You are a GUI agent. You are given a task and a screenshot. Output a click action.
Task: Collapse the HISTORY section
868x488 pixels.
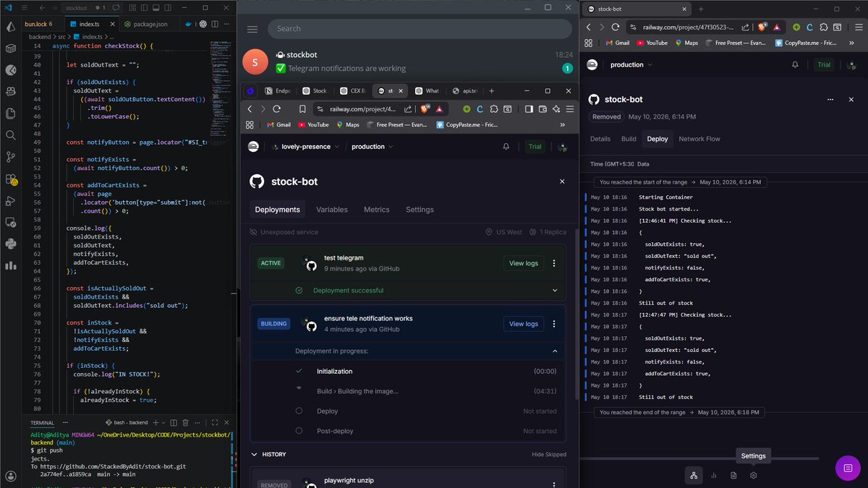255,455
